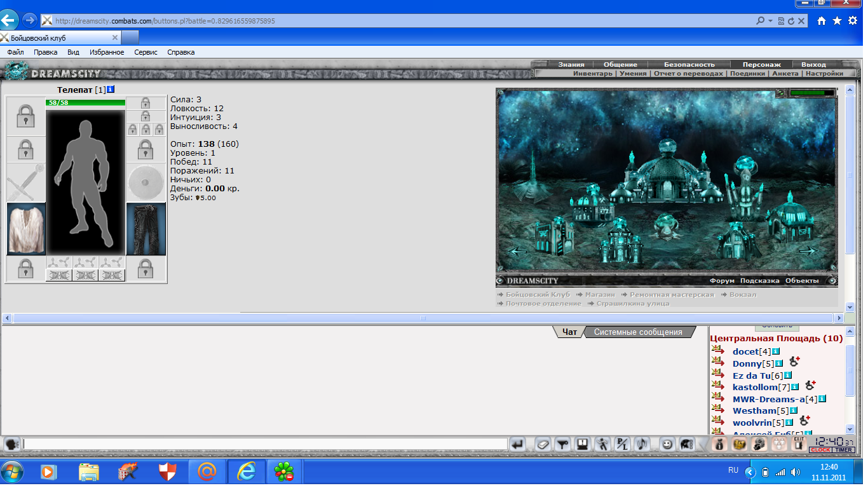The height and width of the screenshot is (488, 868).
Task: Click the Форум link under map
Action: tap(722, 280)
